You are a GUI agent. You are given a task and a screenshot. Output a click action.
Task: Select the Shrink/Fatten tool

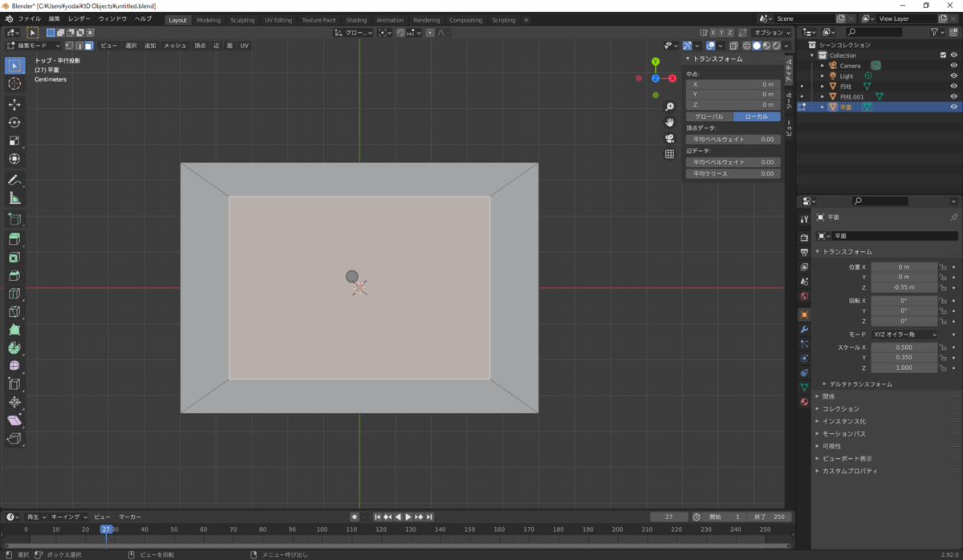tap(14, 402)
